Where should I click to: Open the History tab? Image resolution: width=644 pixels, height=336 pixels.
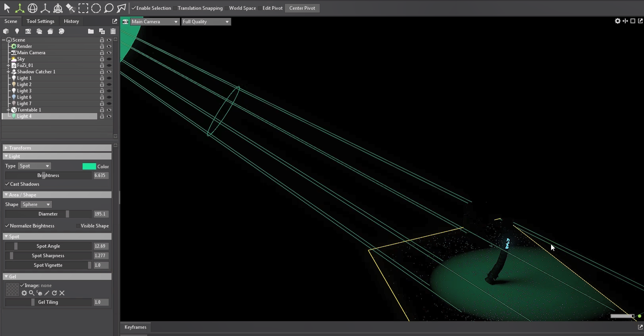[x=71, y=21]
